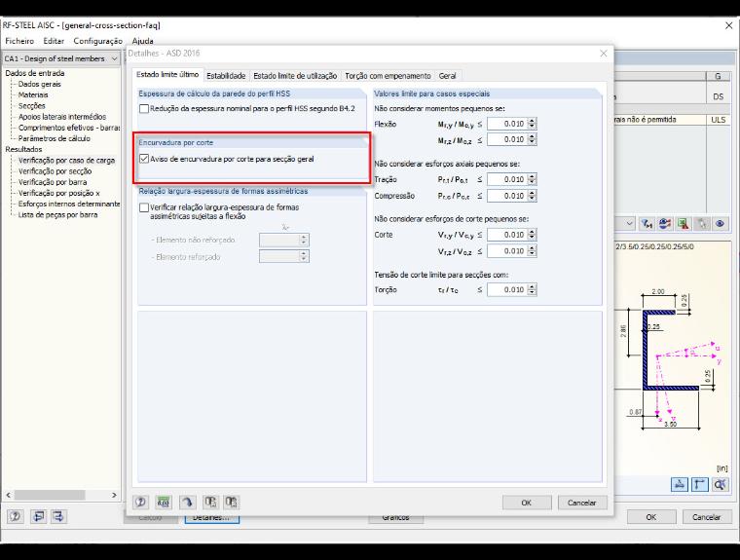Toggle axes display under cross-section graphic
Image resolution: width=740 pixels, height=560 pixels.
[699, 484]
